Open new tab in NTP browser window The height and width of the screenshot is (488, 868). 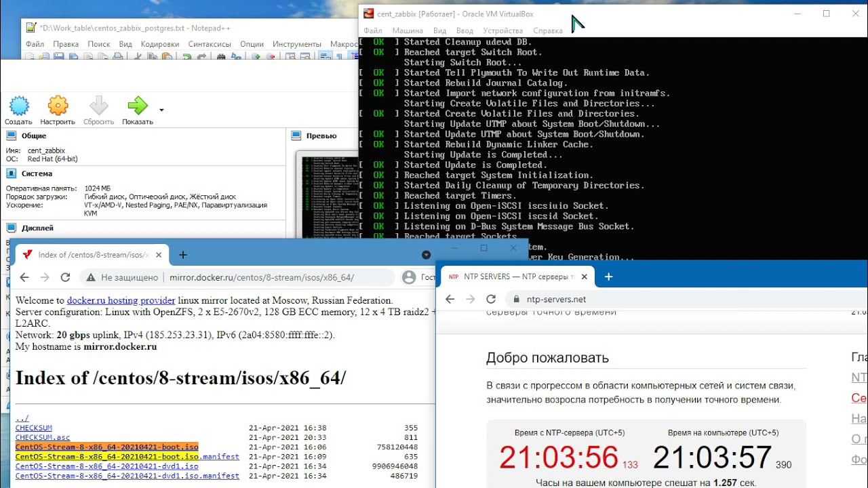(x=608, y=277)
